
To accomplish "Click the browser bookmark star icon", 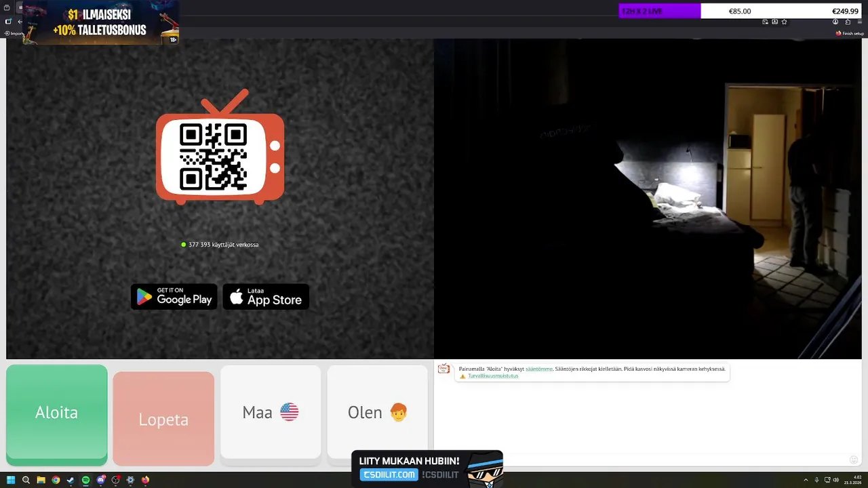I will click(x=784, y=22).
